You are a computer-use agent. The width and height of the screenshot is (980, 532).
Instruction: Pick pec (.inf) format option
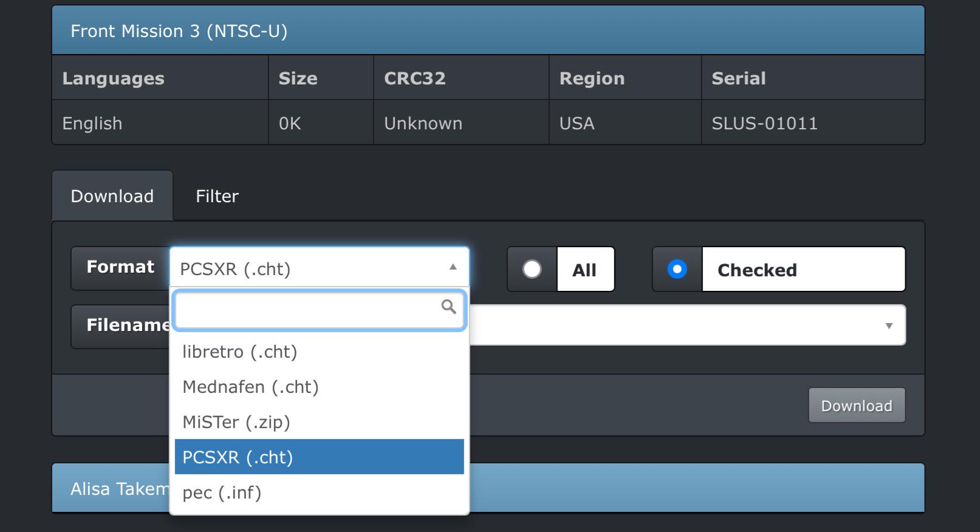[222, 493]
